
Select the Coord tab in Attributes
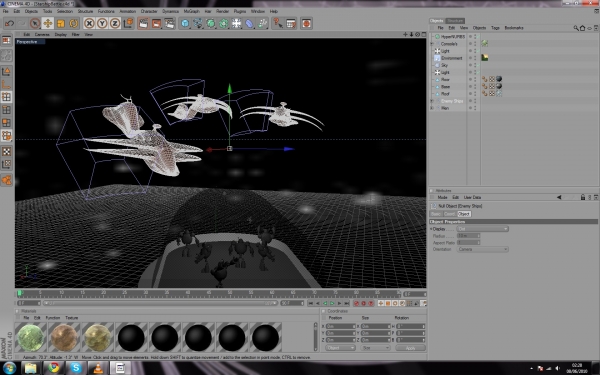tap(449, 214)
